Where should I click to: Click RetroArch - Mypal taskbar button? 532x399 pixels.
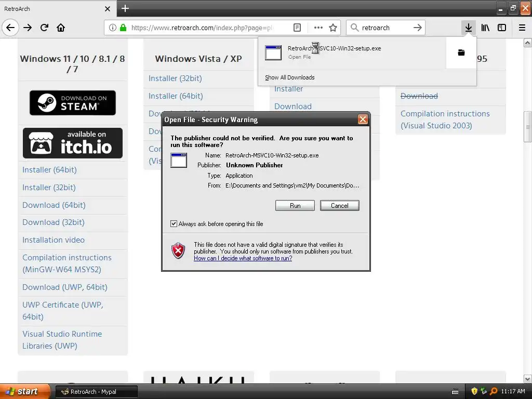pyautogui.click(x=96, y=392)
